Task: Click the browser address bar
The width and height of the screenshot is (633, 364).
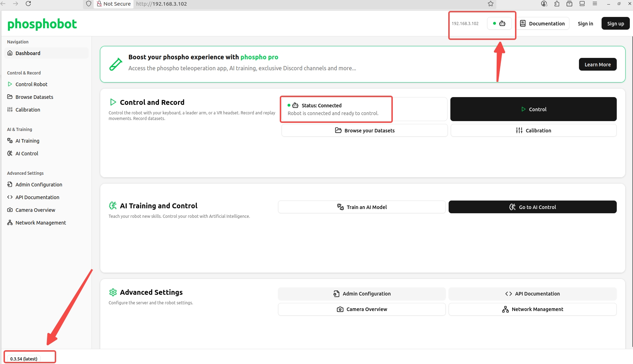Action: pyautogui.click(x=290, y=4)
